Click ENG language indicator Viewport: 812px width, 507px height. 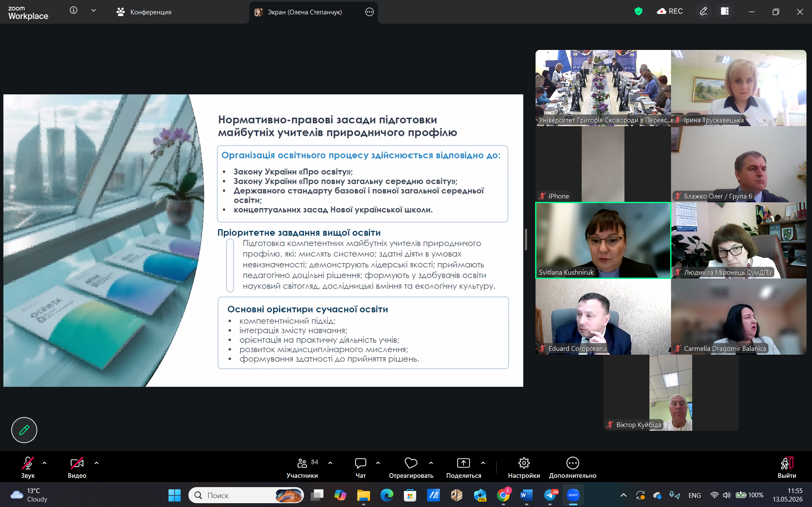pos(695,495)
